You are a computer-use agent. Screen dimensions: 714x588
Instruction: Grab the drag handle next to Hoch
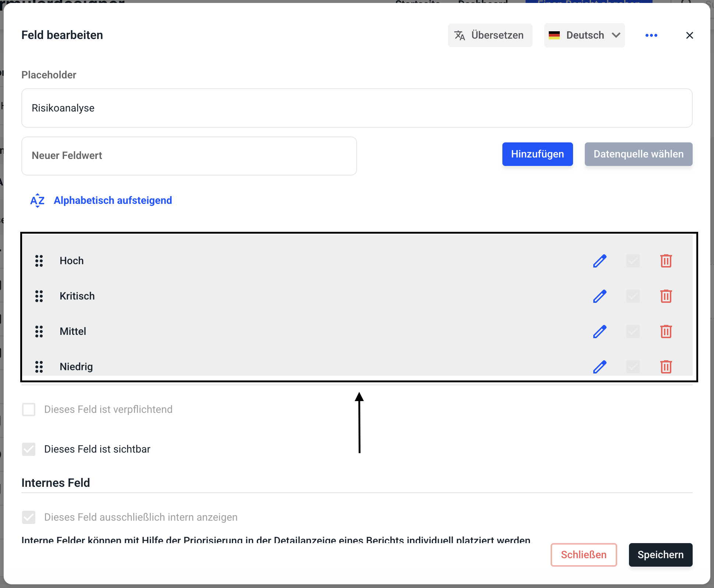(39, 261)
